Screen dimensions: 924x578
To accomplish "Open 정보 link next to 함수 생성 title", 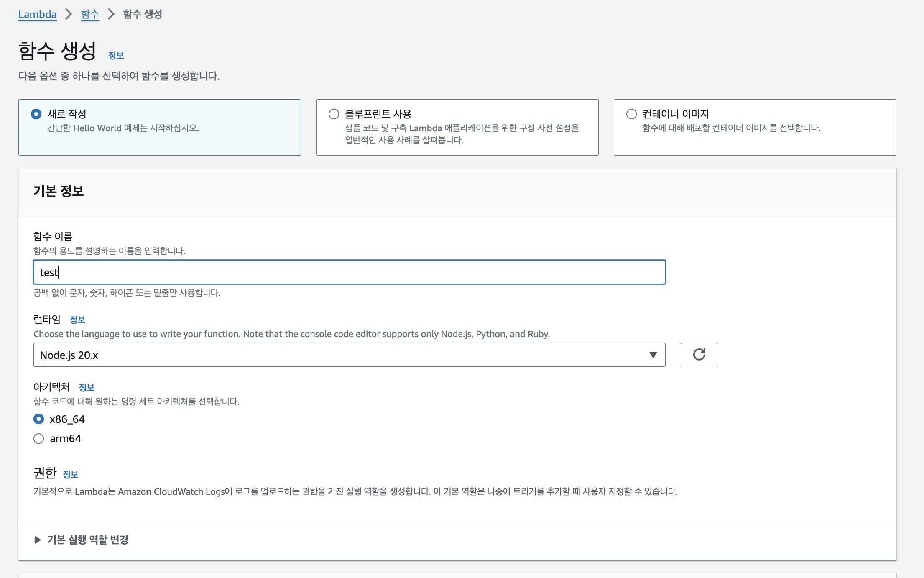I will [x=116, y=56].
